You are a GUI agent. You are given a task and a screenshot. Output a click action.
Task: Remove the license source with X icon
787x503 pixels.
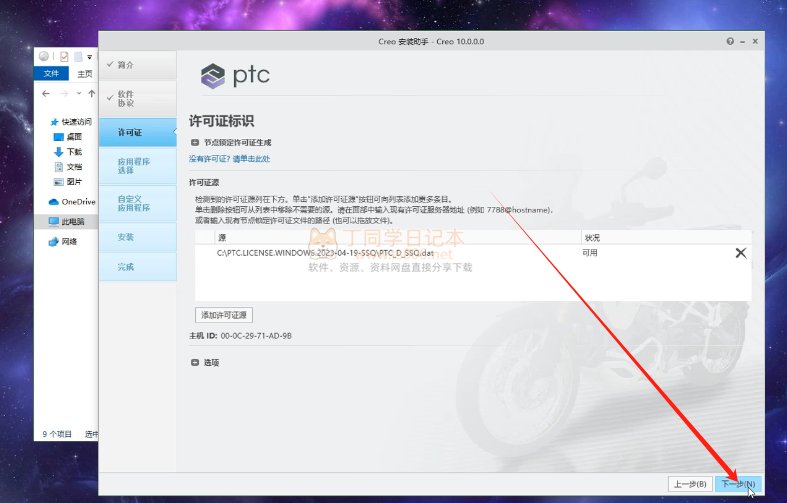tap(741, 253)
